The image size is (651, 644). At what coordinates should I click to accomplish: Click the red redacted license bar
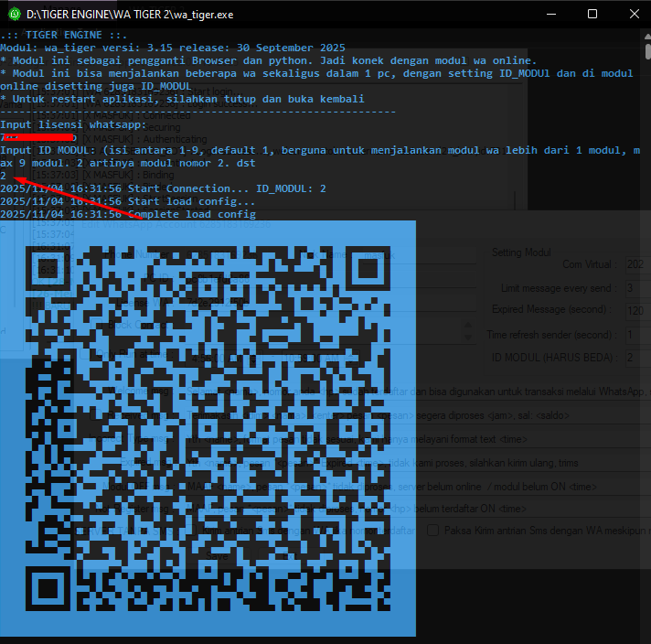point(41,137)
